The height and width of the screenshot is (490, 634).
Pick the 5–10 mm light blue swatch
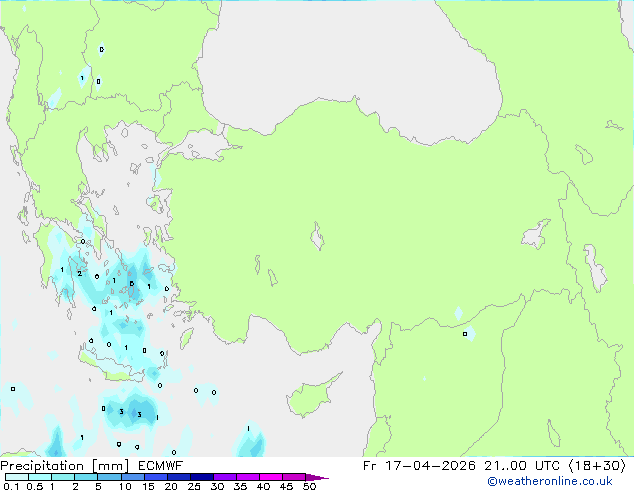pyautogui.click(x=110, y=477)
